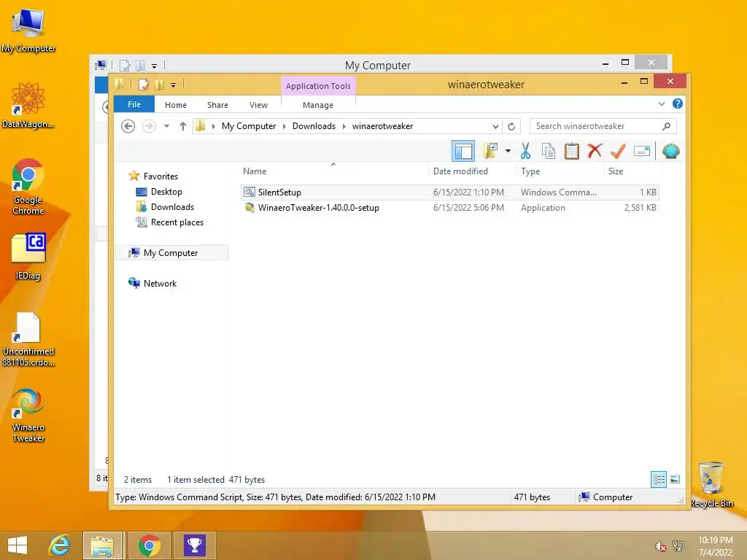747x560 pixels.
Task: Click the Classic Shell seashell settings icon
Action: coord(671,152)
